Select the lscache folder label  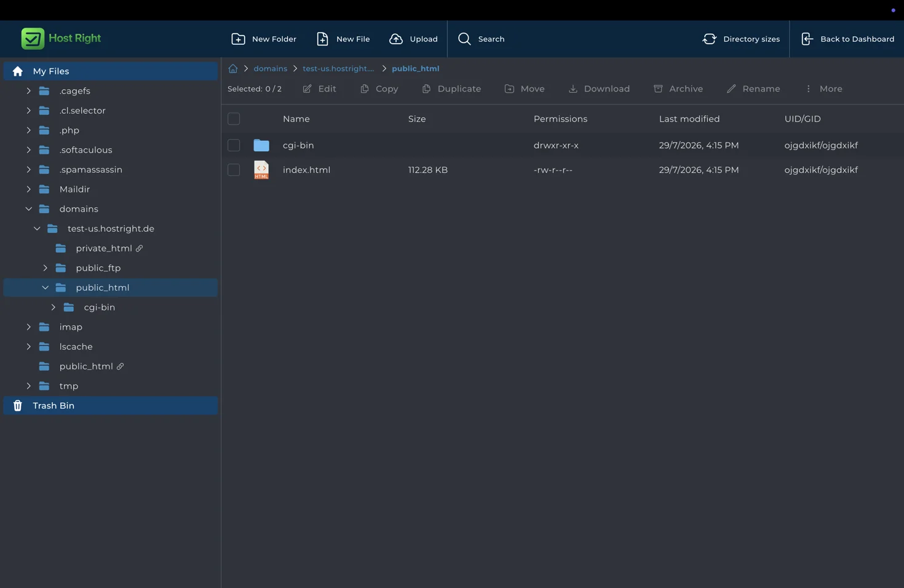(76, 347)
